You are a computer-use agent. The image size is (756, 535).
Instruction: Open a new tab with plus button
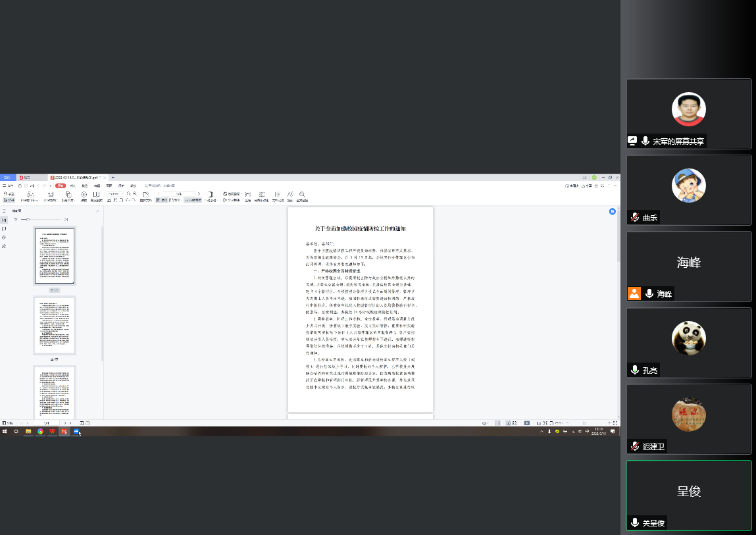113,178
